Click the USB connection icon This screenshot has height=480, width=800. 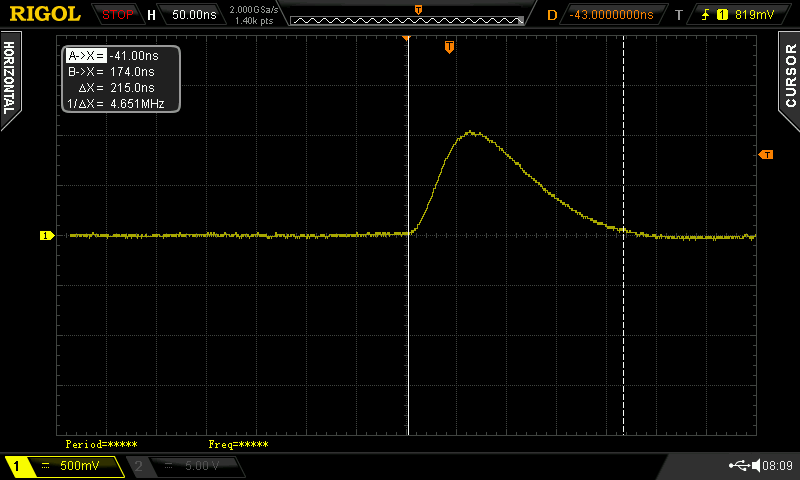[x=739, y=465]
